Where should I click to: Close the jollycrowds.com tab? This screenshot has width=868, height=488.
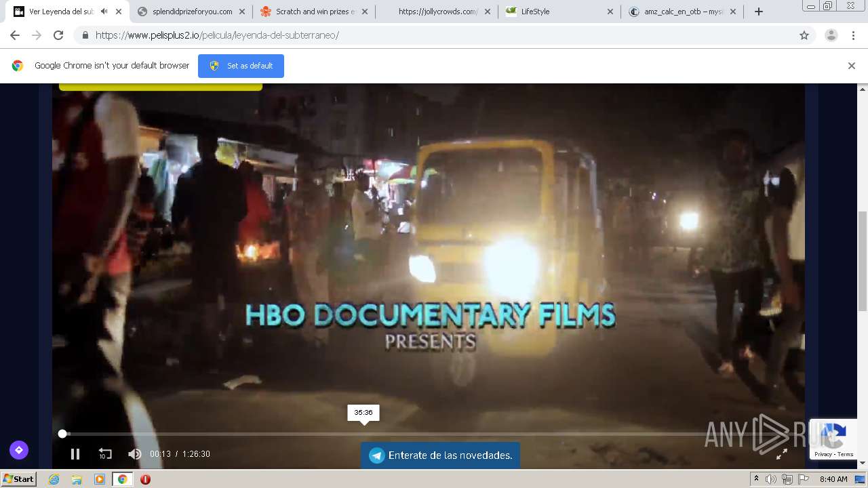click(487, 12)
